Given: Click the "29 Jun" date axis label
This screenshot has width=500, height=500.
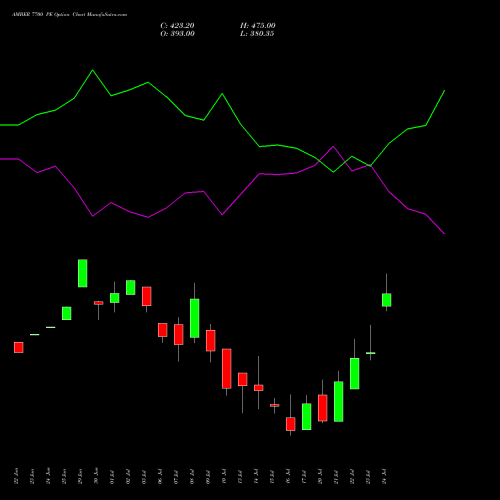Looking at the screenshot, I should coord(81,476).
